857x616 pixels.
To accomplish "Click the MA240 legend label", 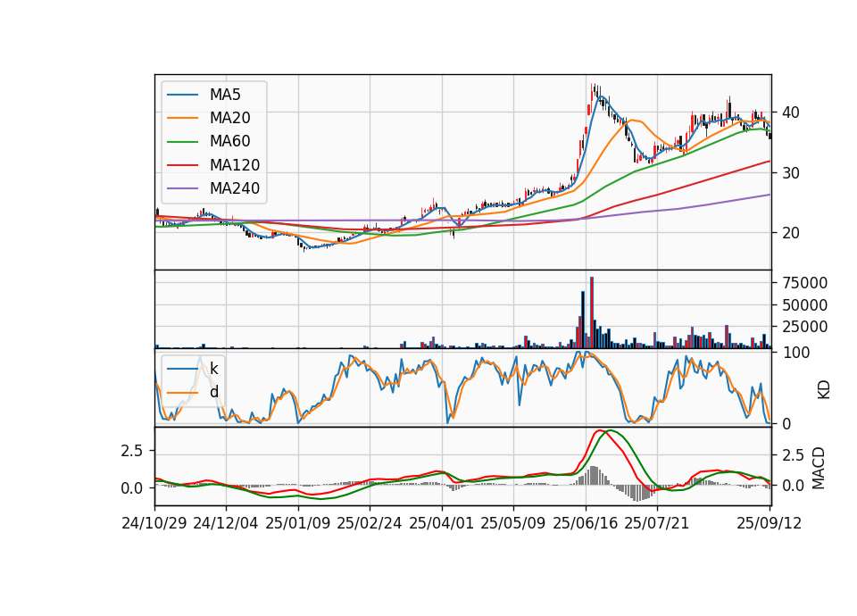I will [235, 188].
